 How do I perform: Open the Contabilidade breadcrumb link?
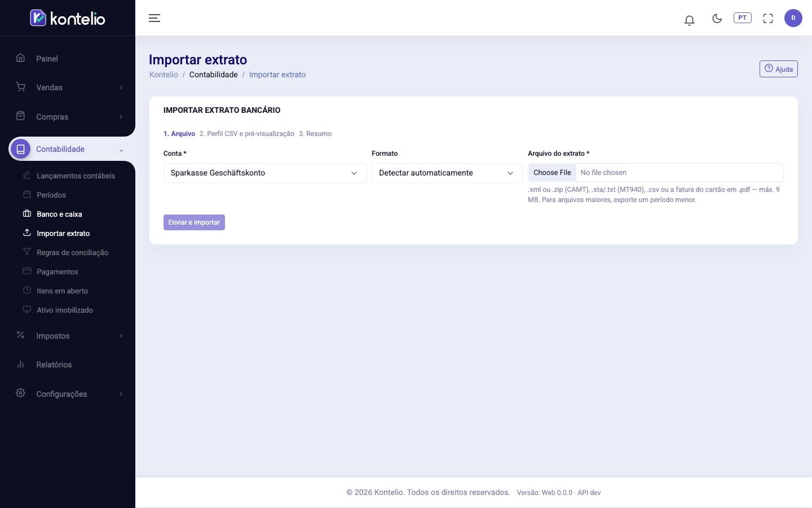[213, 75]
